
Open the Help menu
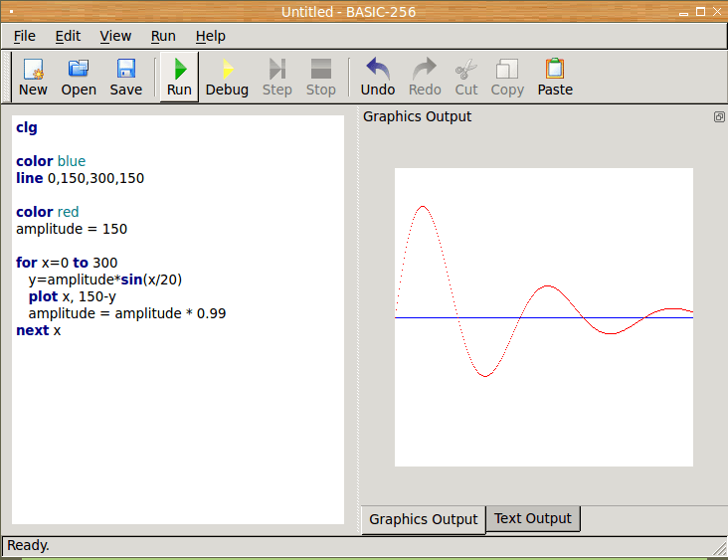pos(210,36)
